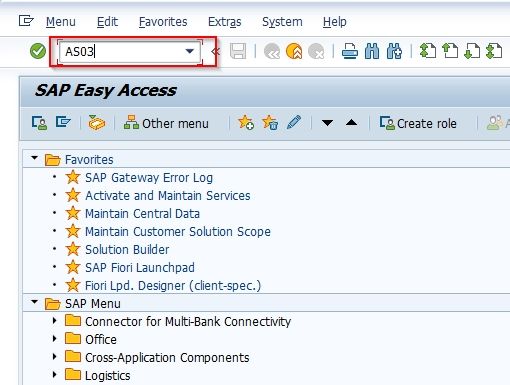
Task: Open the Favorites menu
Action: pos(163,22)
